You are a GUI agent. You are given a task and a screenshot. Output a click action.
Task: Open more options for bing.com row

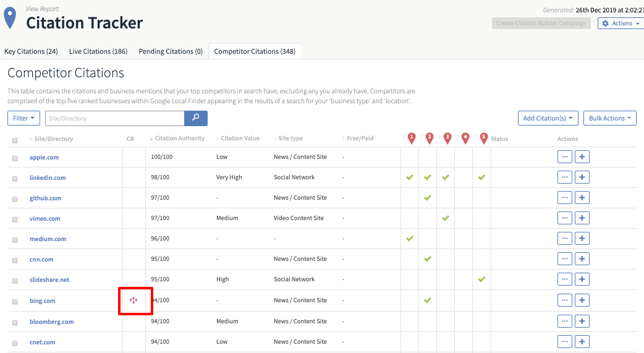point(565,300)
